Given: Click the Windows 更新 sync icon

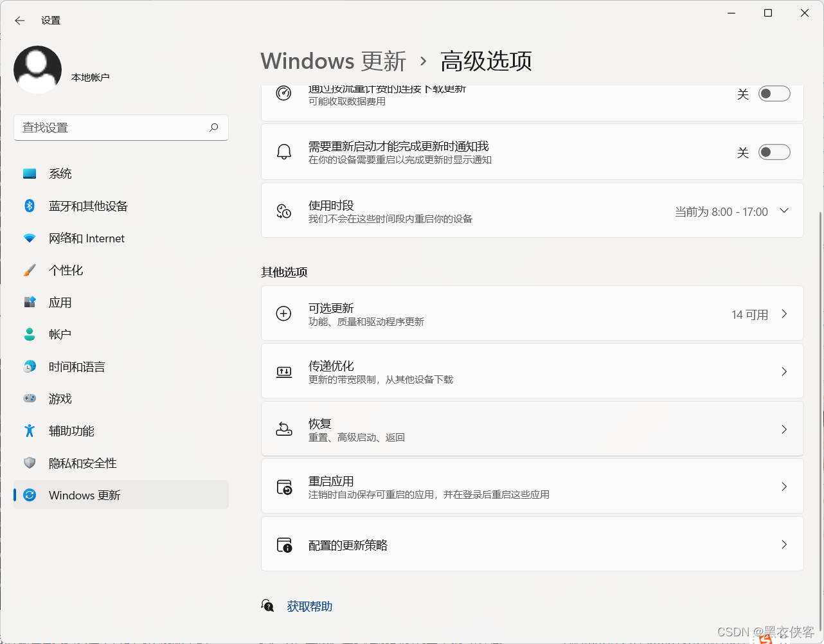Looking at the screenshot, I should [x=30, y=495].
